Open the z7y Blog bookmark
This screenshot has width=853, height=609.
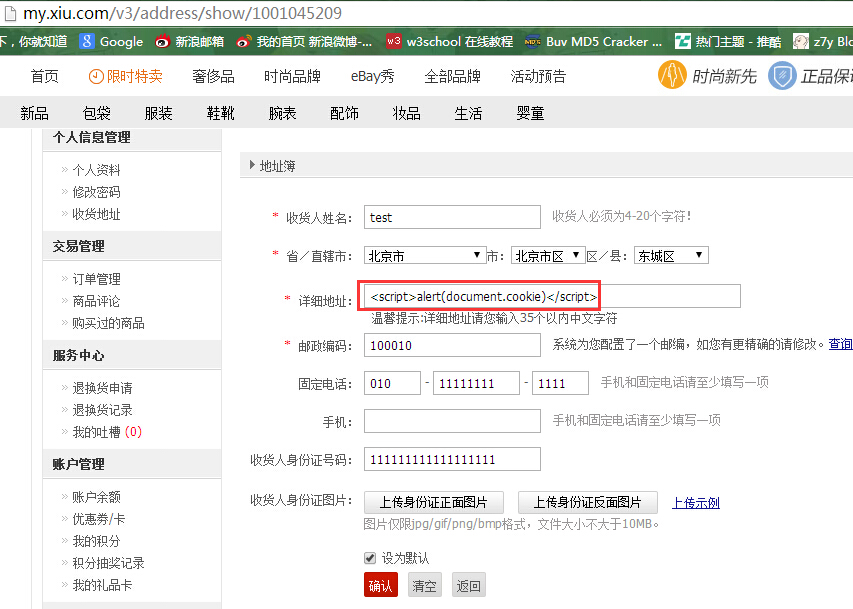coord(823,41)
